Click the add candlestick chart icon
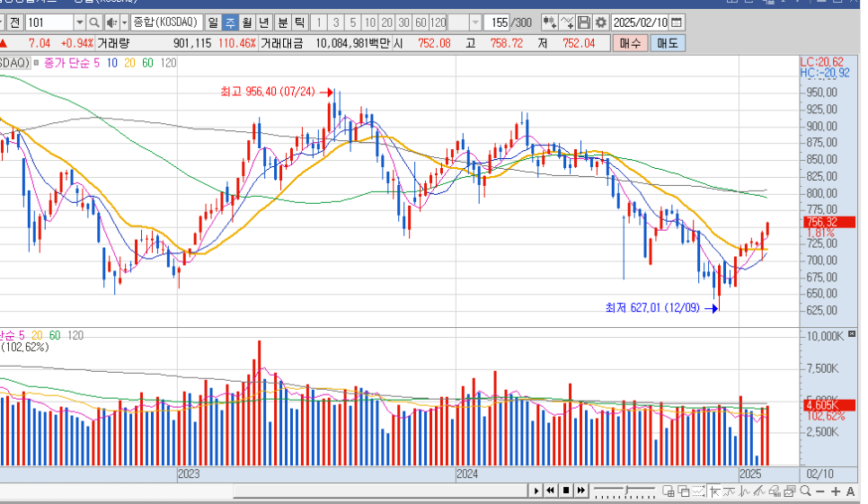The height and width of the screenshot is (504, 868). tap(549, 22)
